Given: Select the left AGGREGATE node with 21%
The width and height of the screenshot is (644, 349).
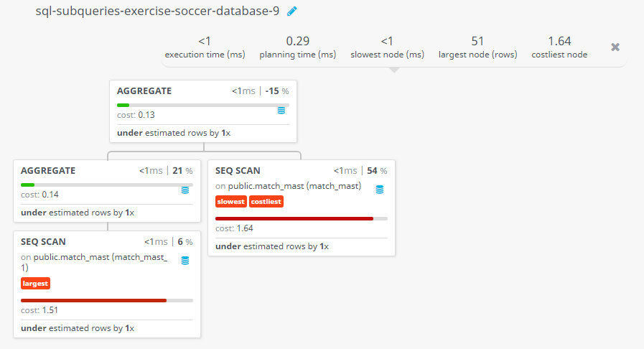Looking at the screenshot, I should tap(48, 170).
